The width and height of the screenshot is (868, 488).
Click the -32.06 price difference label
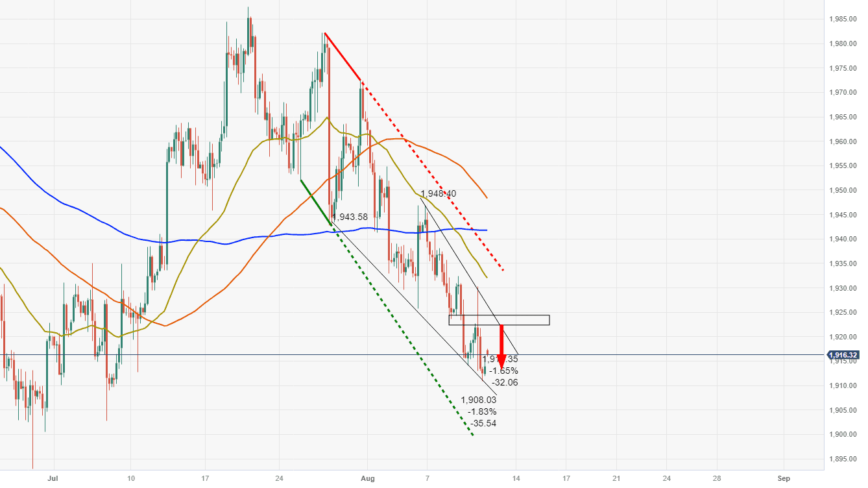505,382
